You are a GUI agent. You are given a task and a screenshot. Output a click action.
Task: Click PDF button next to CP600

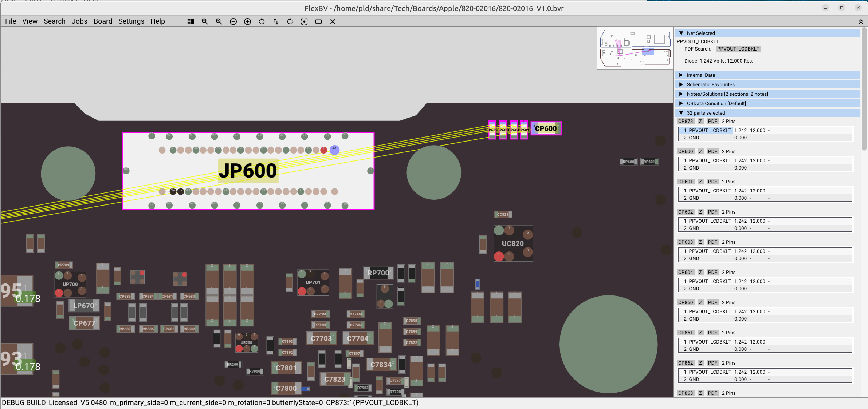(x=712, y=151)
